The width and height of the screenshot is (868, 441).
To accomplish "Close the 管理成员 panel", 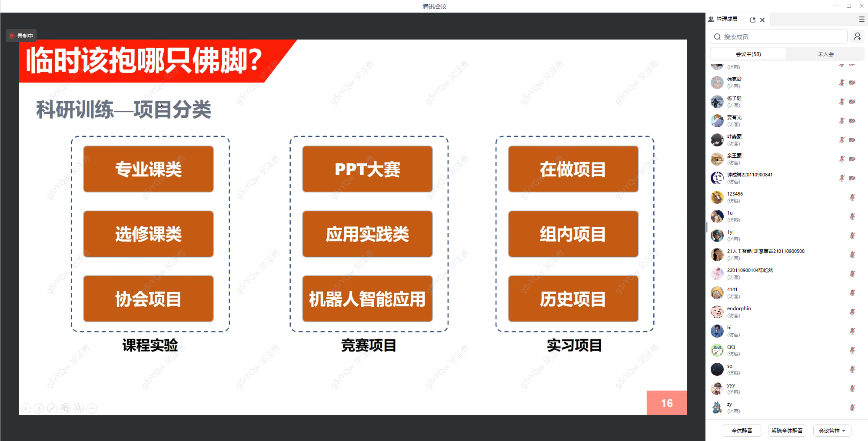I will pos(762,20).
